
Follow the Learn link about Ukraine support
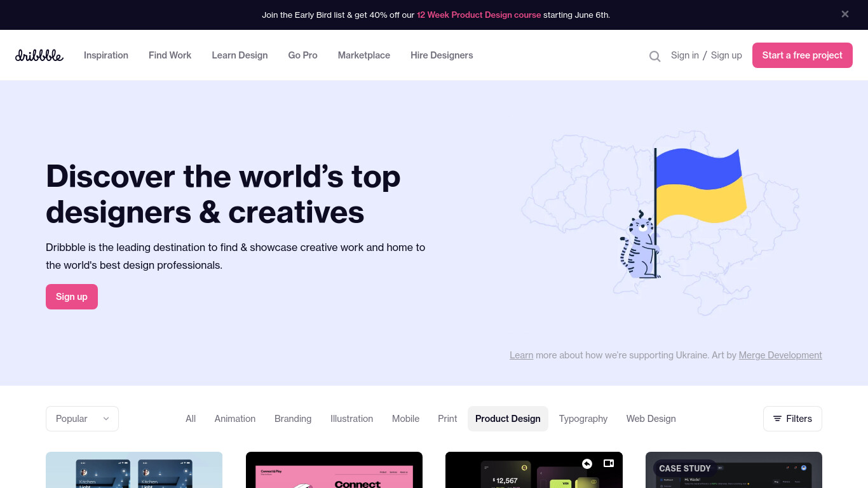click(x=521, y=355)
